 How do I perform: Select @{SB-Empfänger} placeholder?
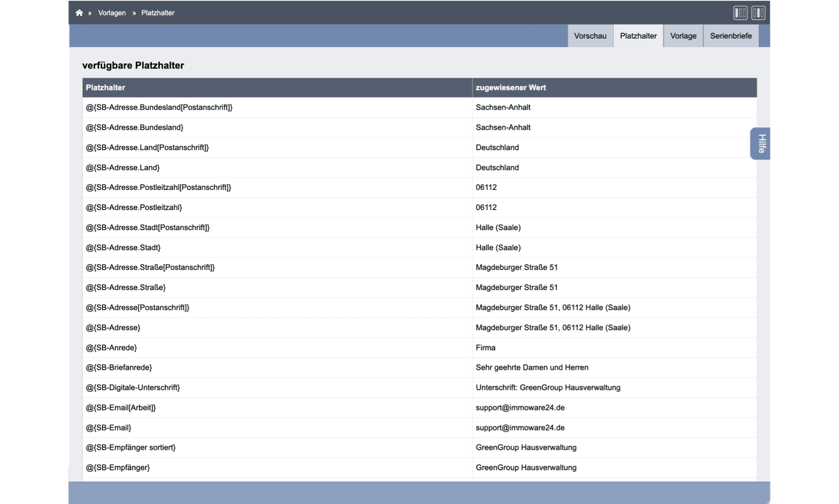tap(118, 468)
